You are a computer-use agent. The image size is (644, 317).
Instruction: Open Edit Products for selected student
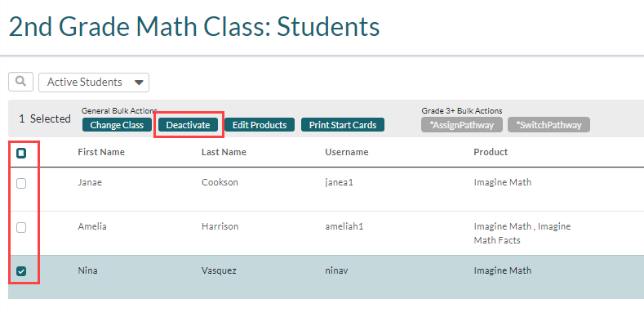[260, 125]
